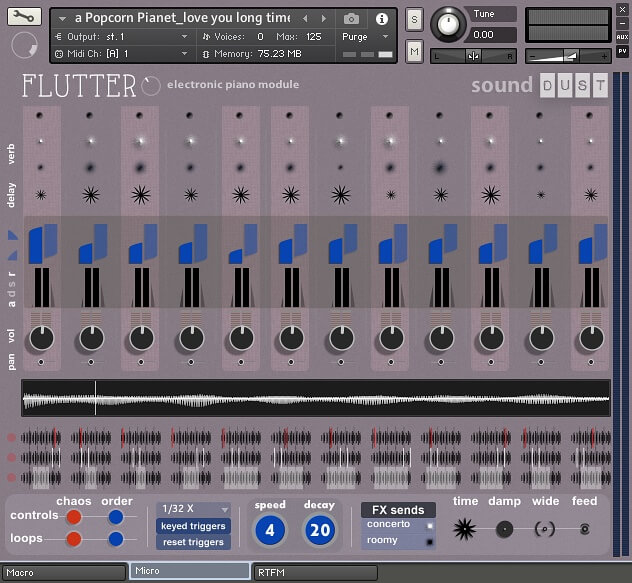Adjust the master volume slider

click(568, 56)
